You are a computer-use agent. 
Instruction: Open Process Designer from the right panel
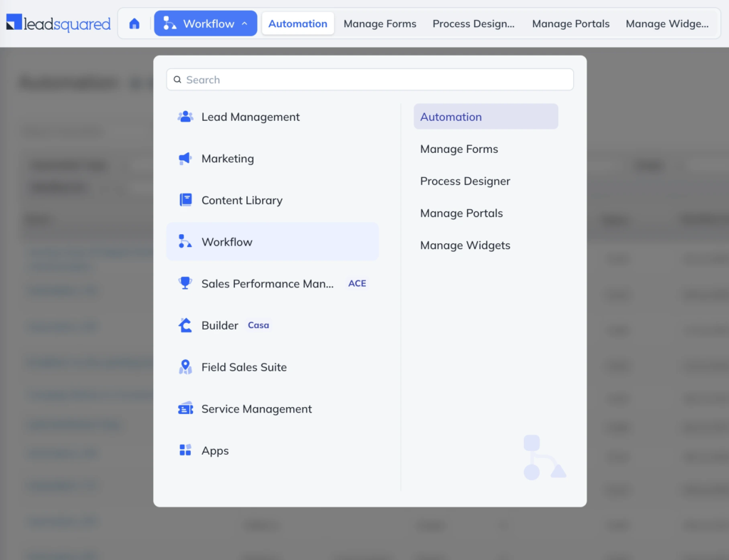pos(465,181)
